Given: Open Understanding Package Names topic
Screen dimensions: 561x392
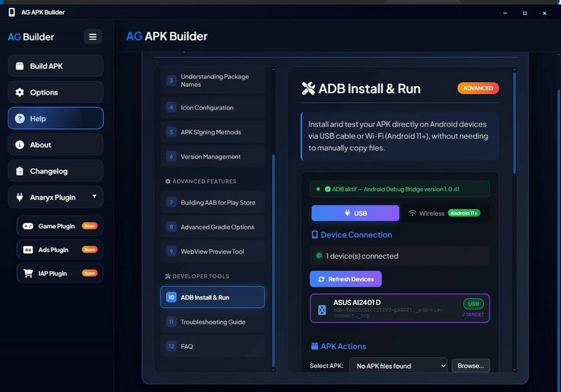Looking at the screenshot, I should click(x=213, y=81).
